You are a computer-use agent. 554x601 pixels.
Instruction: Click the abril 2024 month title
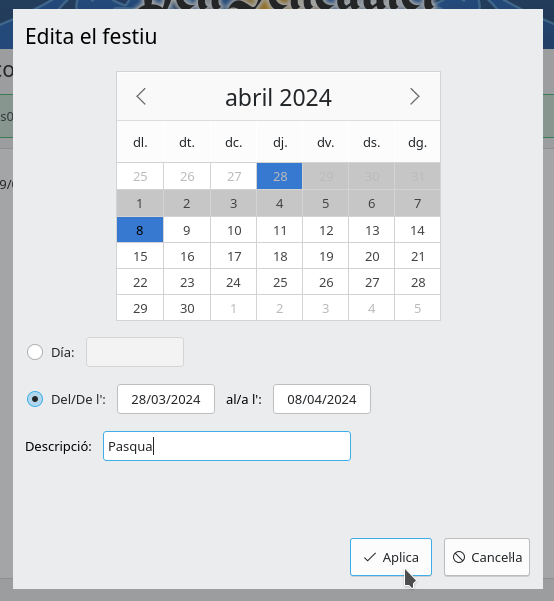coord(278,97)
